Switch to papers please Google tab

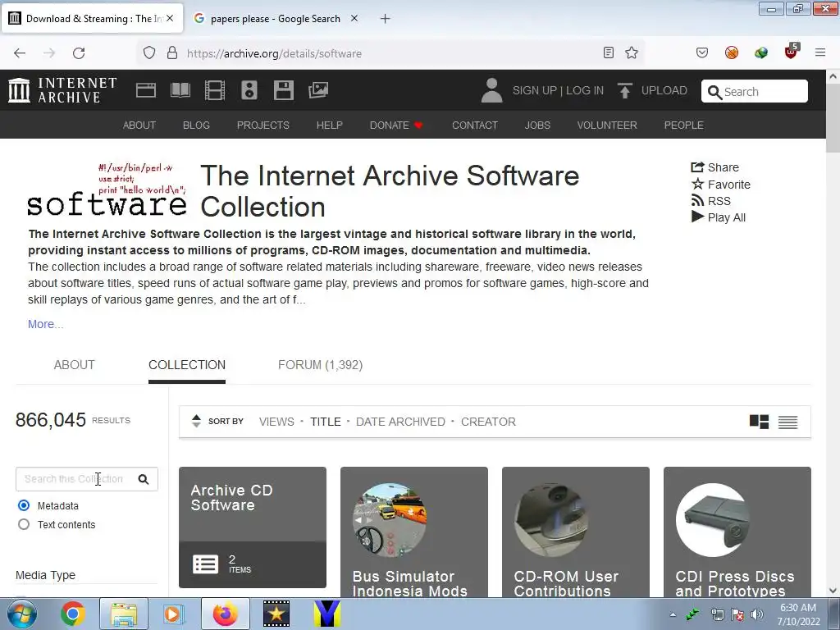click(276, 19)
